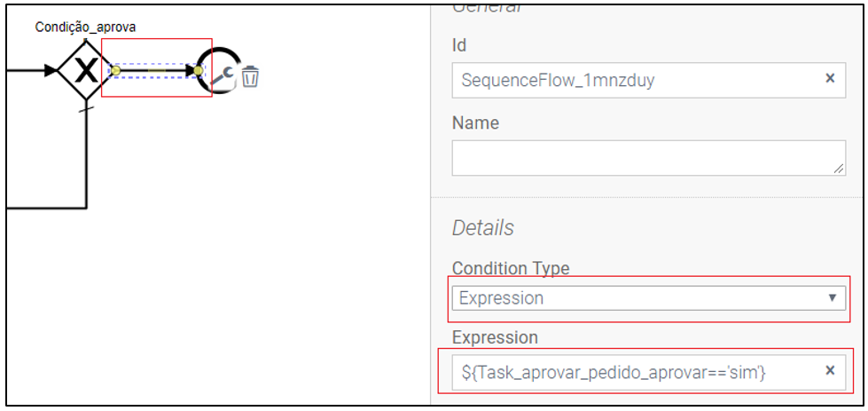Image resolution: width=868 pixels, height=411 pixels.
Task: Click the Details section heading
Action: [482, 227]
